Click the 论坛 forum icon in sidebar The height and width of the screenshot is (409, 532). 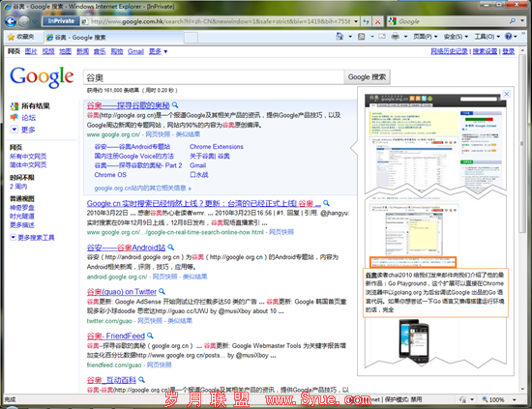[x=14, y=117]
